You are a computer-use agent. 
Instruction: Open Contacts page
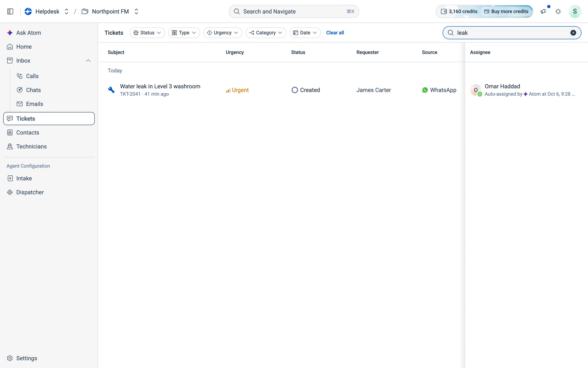coord(49,132)
